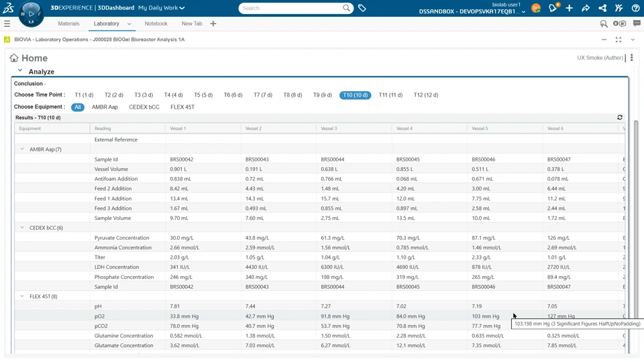
Task: Click the pO2 reading row label
Action: coord(99,316)
